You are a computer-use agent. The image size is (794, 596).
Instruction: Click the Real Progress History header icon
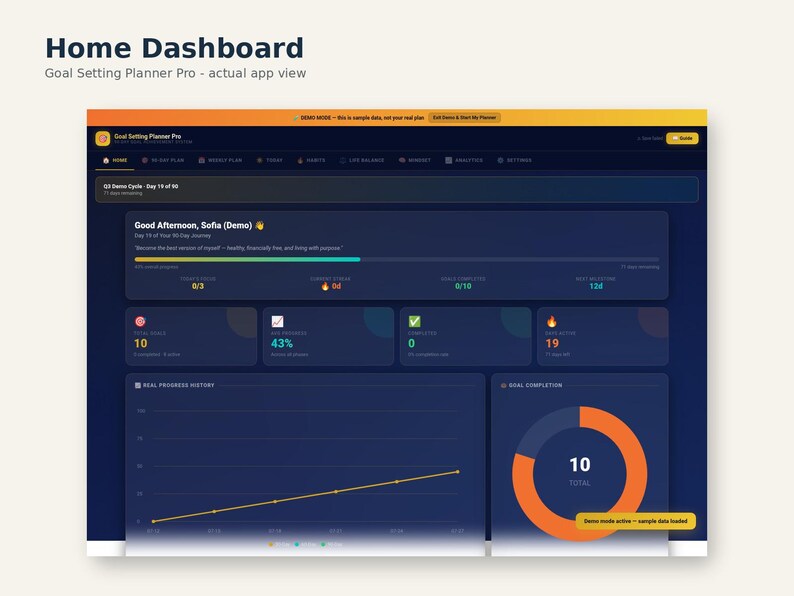point(138,385)
